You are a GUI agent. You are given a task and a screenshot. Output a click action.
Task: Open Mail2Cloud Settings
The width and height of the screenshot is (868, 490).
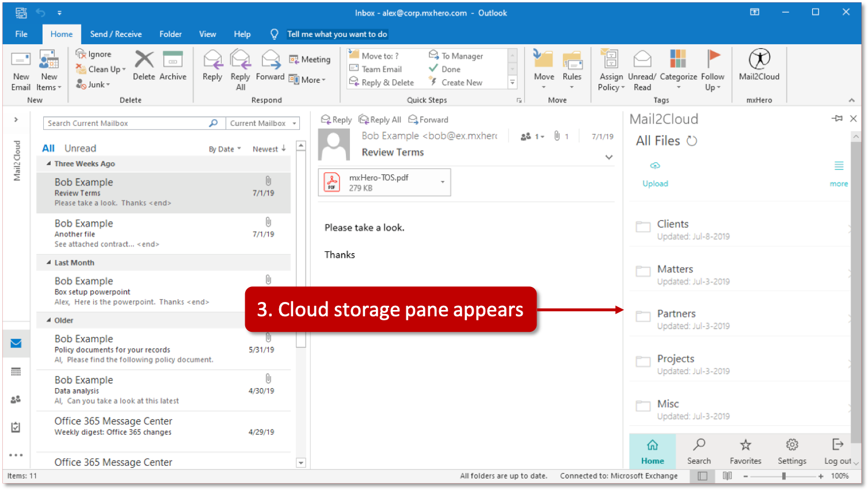[x=792, y=451]
